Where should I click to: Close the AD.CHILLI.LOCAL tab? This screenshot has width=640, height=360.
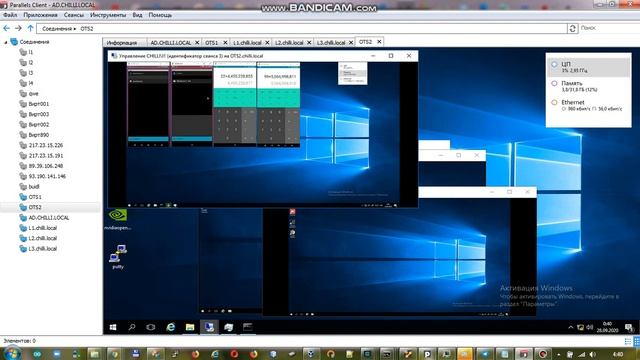tap(197, 42)
